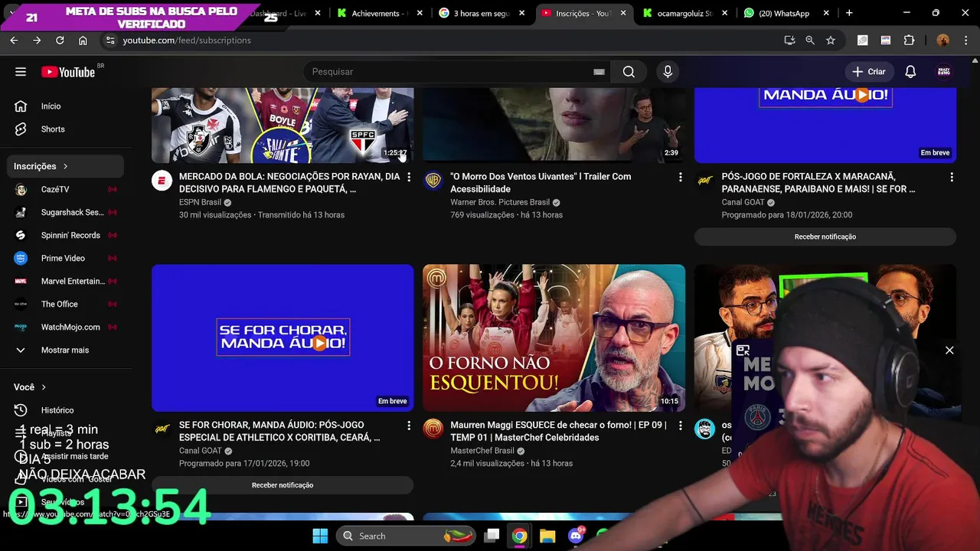
Task: Click ESPN Brasil channel avatar
Action: pos(162,181)
